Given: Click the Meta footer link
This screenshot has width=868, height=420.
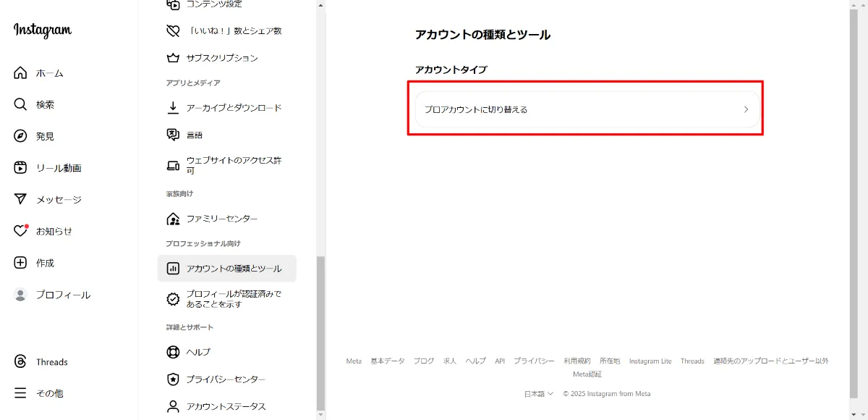Looking at the screenshot, I should point(354,361).
